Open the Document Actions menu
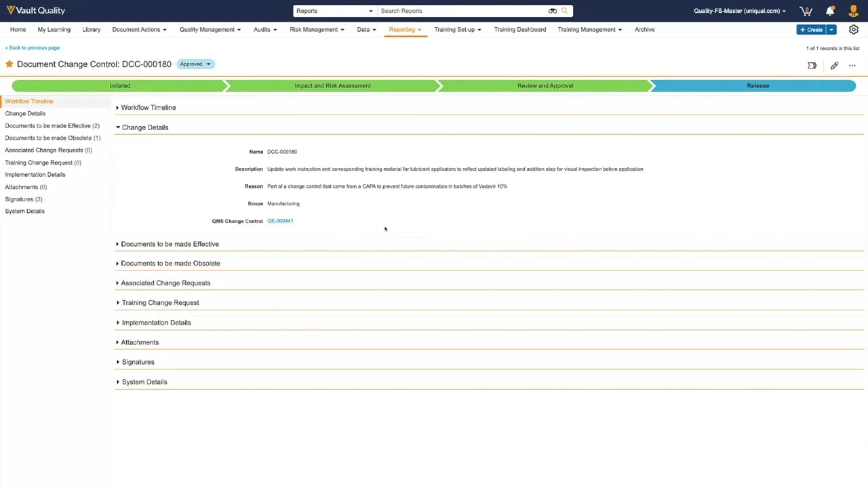The width and height of the screenshot is (868, 488). (139, 30)
